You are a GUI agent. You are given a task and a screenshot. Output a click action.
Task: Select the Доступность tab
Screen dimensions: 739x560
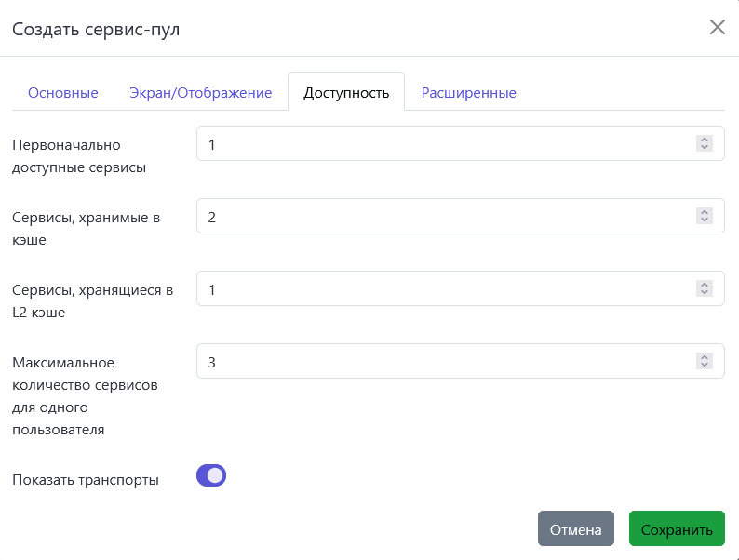(x=346, y=93)
